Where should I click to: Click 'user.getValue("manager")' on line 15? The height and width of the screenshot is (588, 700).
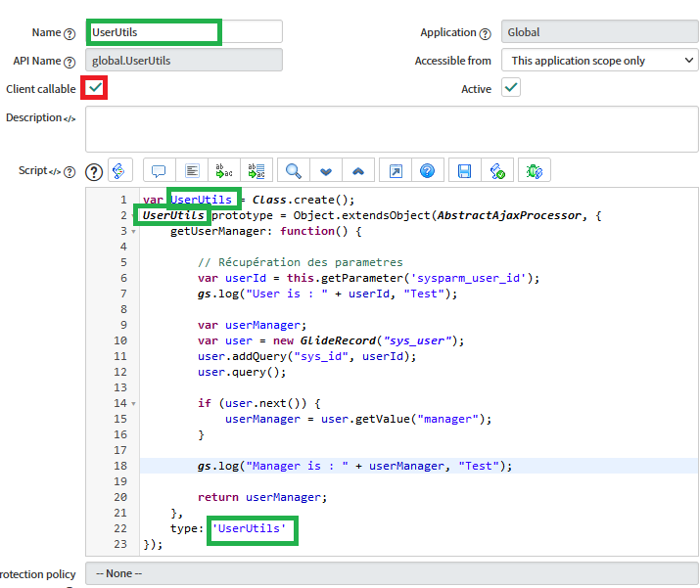point(402,419)
